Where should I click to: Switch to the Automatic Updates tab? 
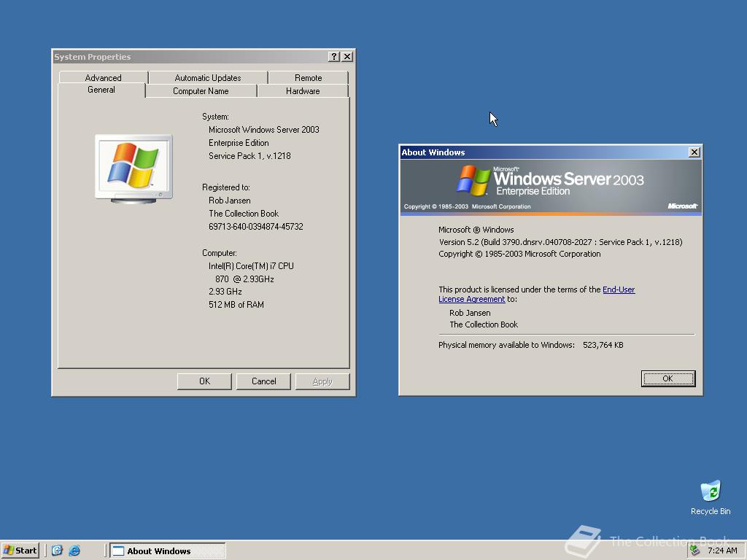208,77
